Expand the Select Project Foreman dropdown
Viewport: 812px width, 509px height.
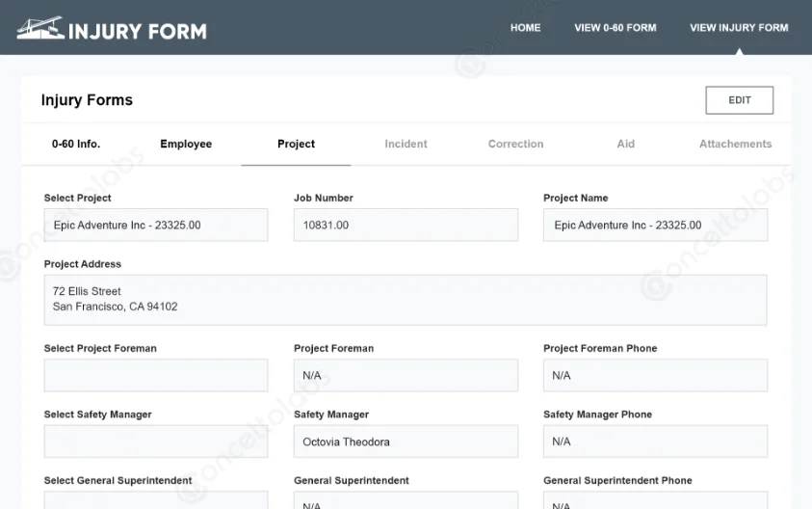pyautogui.click(x=156, y=375)
